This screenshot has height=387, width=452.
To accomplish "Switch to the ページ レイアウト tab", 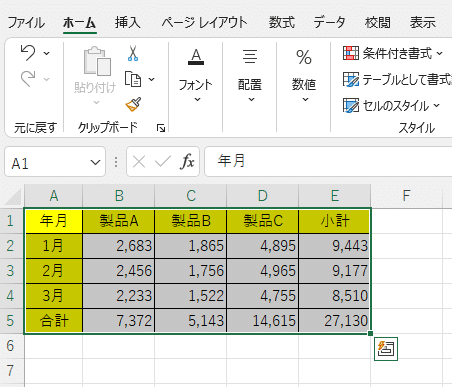I will click(204, 23).
